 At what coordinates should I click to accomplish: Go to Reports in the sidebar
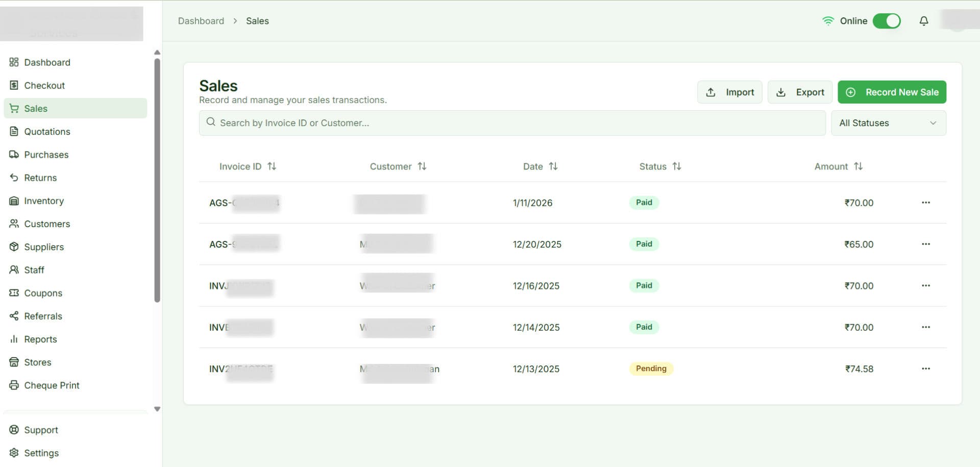pyautogui.click(x=40, y=339)
